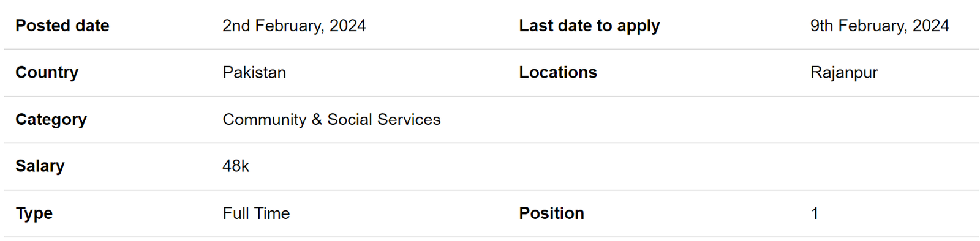Select the Pakistan country value

(x=254, y=72)
